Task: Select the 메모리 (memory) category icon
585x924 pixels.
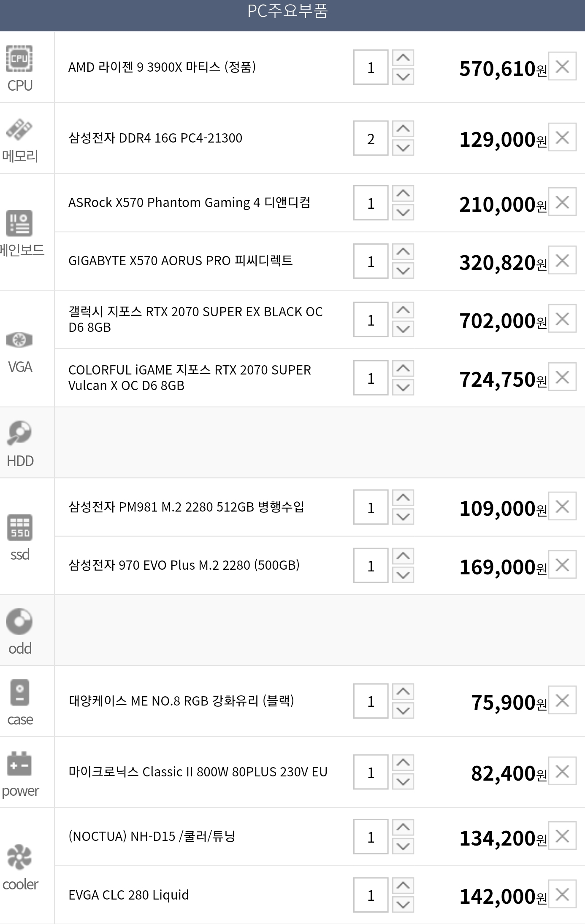Action: point(19,129)
